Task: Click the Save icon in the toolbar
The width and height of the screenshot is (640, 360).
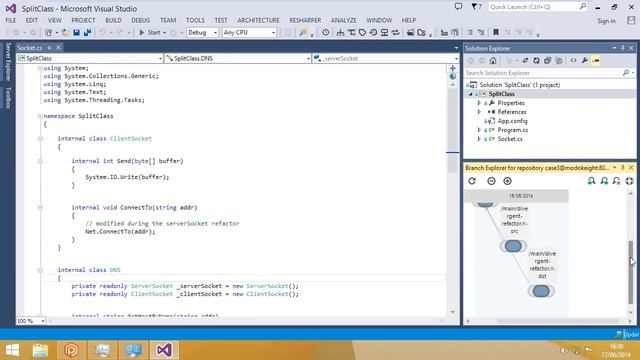Action: pos(76,33)
